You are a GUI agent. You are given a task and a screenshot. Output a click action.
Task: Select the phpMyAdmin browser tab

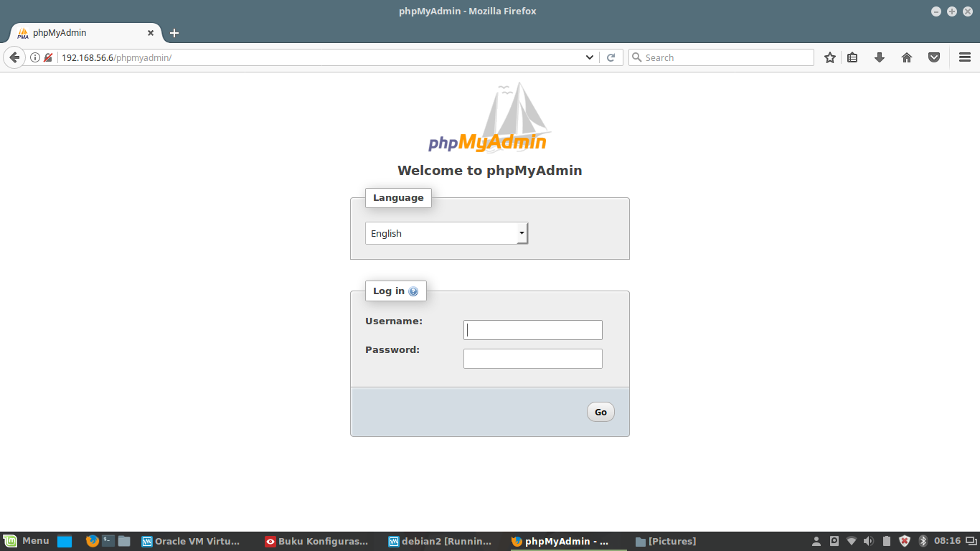(x=86, y=33)
